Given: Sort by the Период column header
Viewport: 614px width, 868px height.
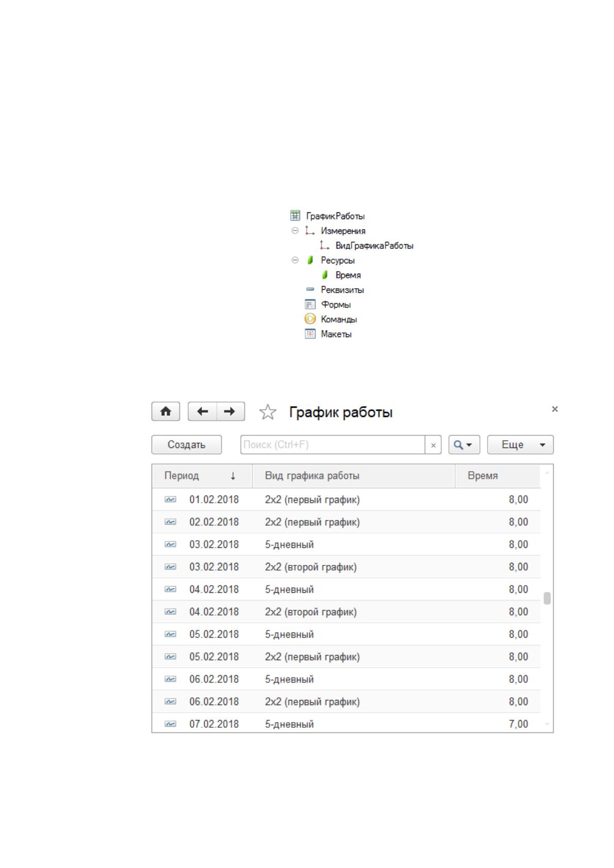Looking at the screenshot, I should click(x=202, y=476).
